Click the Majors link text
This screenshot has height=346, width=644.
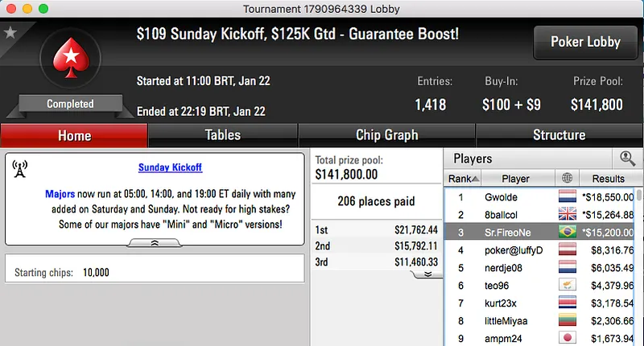tap(60, 195)
